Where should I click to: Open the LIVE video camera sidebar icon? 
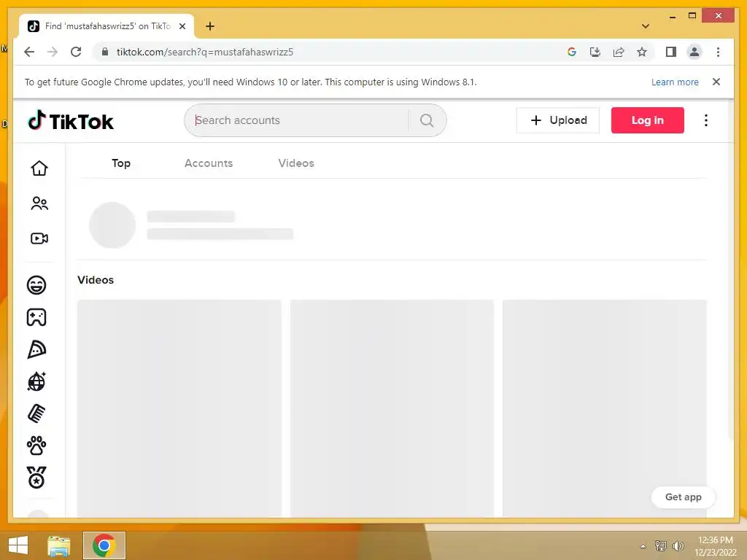click(x=39, y=238)
